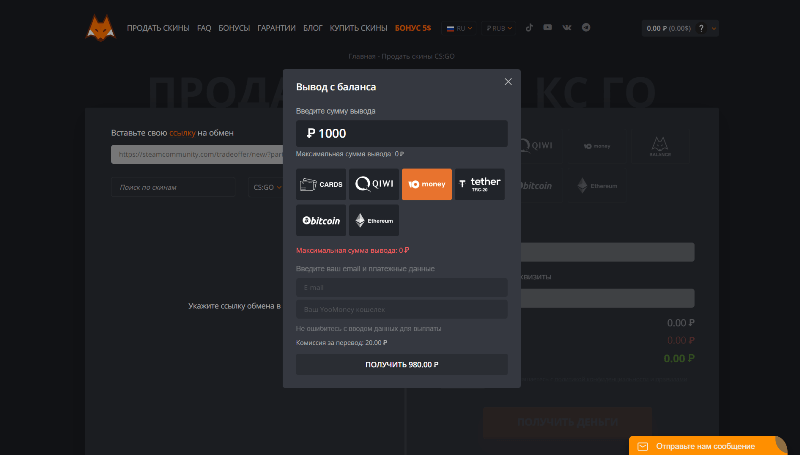Open the YouTube social link icon
800x455 pixels.
547,28
